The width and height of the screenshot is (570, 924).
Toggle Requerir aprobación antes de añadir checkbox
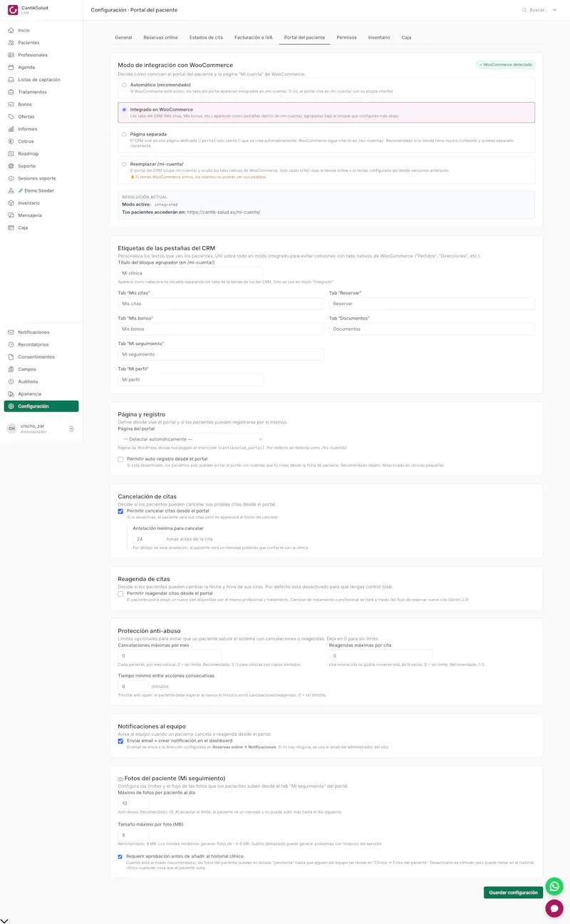[x=120, y=857]
